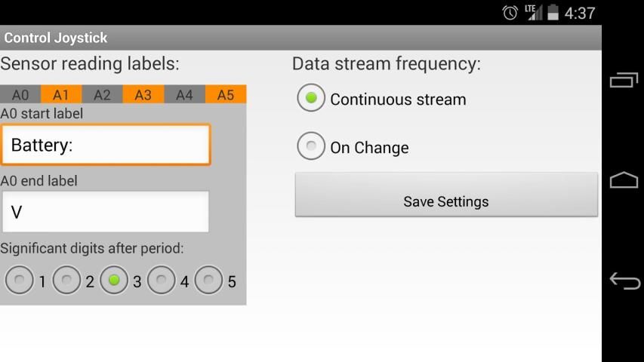This screenshot has height=362, width=644.
Task: Set significant digits to 1
Action: pos(20,281)
